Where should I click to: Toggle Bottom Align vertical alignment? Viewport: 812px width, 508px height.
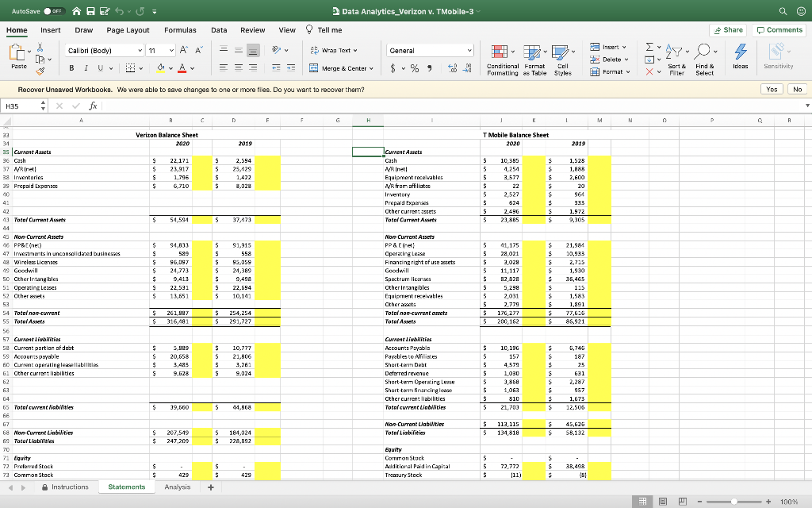[x=253, y=50]
